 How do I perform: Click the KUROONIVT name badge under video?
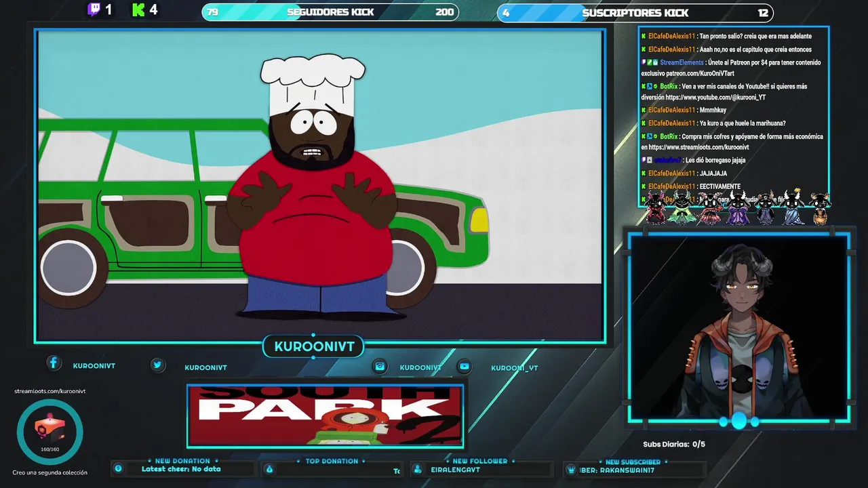pos(314,346)
